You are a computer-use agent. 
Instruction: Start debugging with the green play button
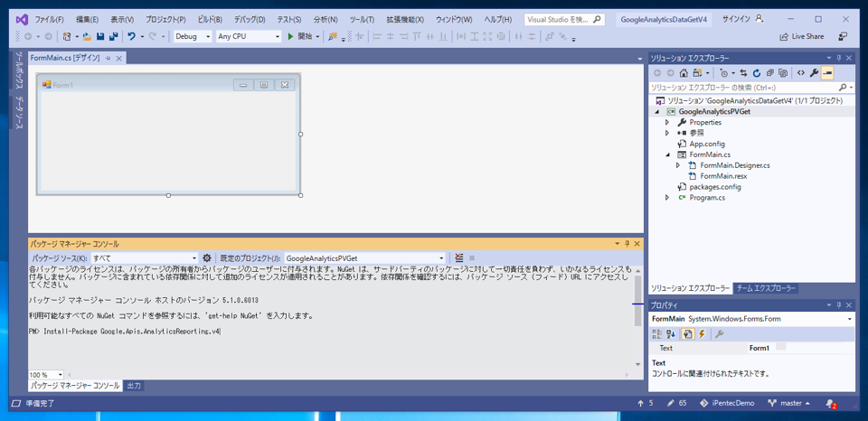click(290, 36)
